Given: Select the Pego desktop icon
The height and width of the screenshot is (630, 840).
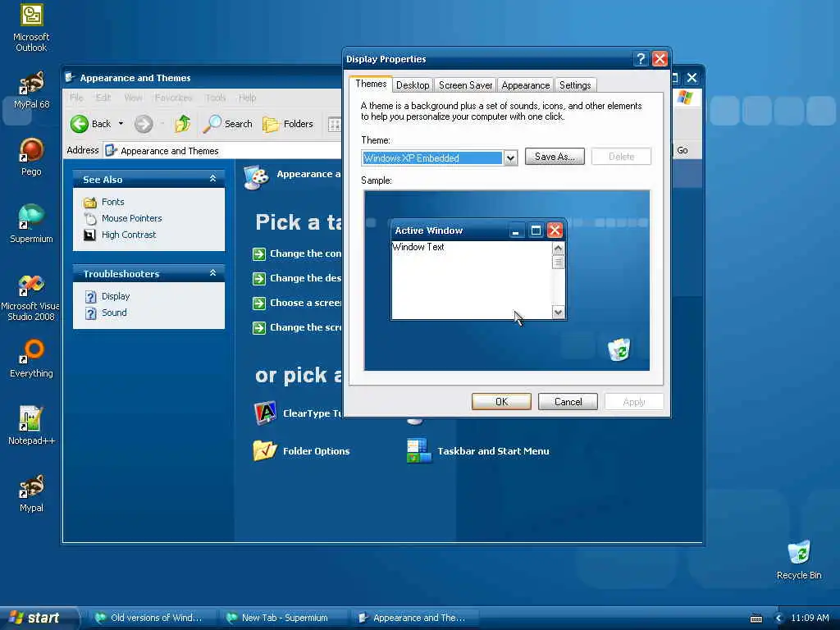Looking at the screenshot, I should pyautogui.click(x=31, y=157).
